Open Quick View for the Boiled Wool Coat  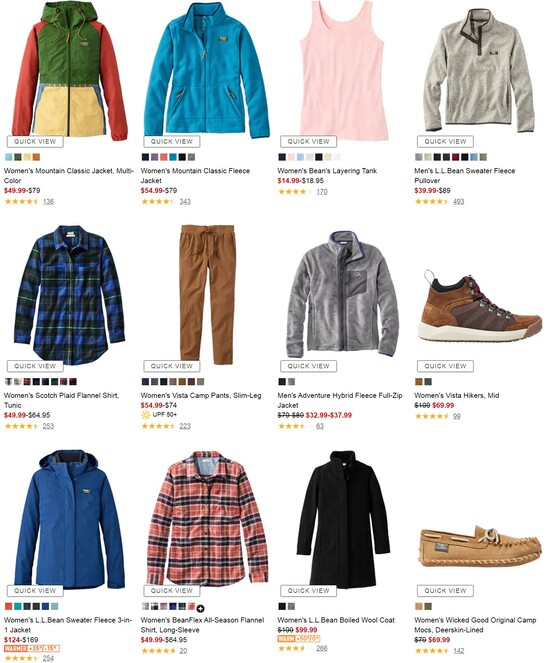(308, 590)
